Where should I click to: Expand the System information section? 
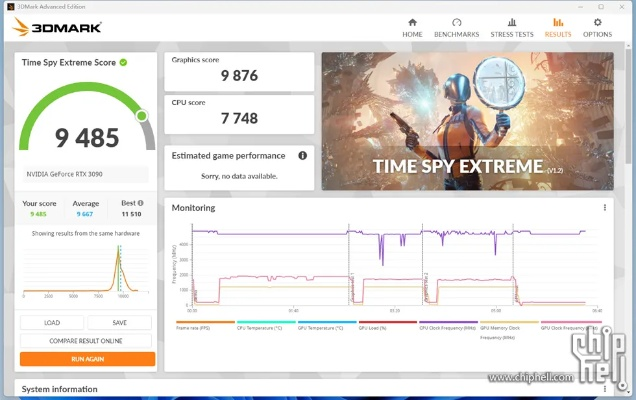tap(60, 389)
